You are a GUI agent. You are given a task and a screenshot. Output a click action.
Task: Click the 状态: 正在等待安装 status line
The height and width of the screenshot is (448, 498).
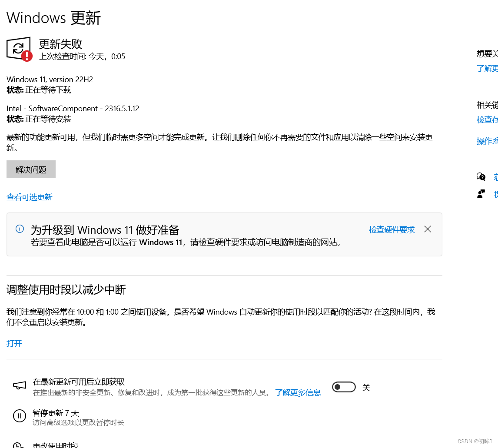(x=39, y=119)
